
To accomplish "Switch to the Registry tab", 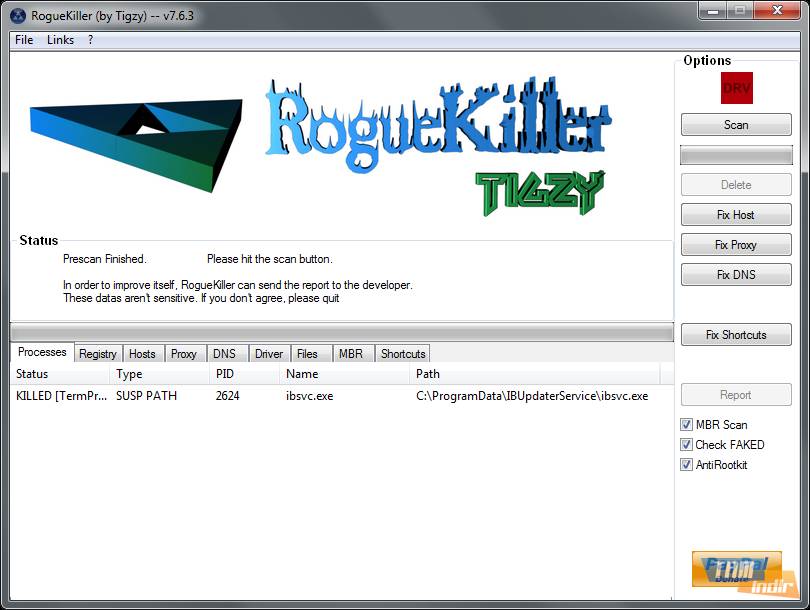I will click(98, 354).
